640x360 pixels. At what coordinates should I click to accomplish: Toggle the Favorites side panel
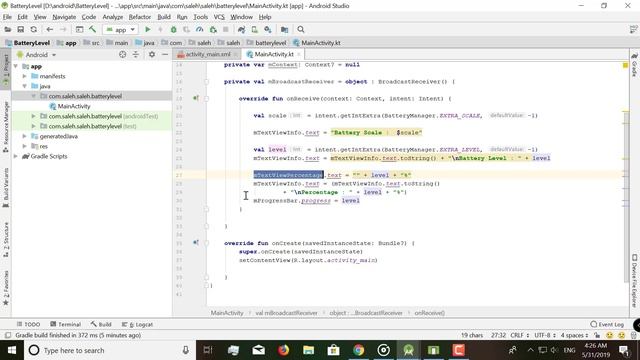pyautogui.click(x=6, y=288)
